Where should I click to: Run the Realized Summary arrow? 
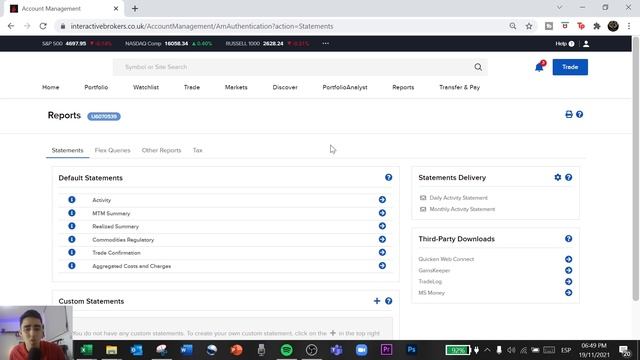(382, 226)
